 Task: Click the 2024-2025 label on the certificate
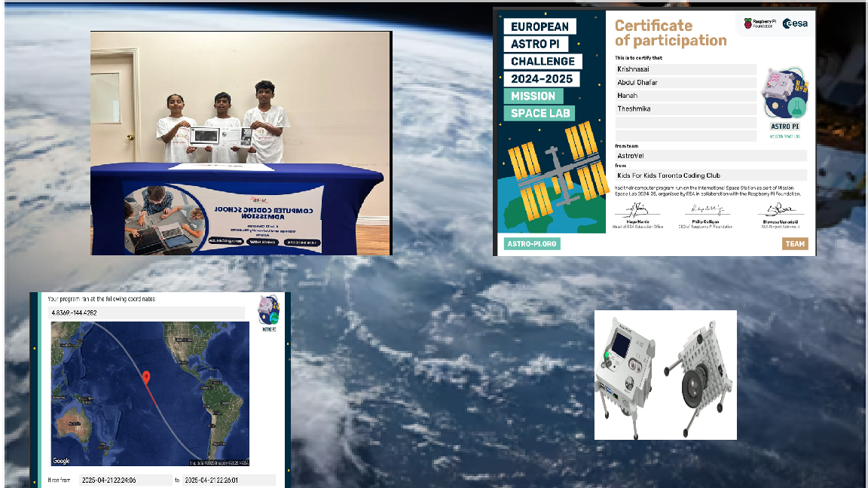(x=542, y=78)
